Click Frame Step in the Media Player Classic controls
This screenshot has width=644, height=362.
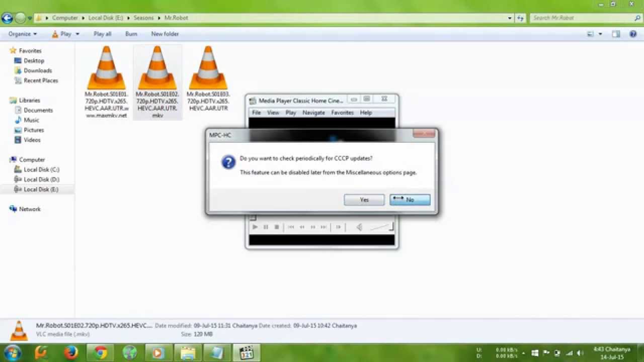[339, 227]
